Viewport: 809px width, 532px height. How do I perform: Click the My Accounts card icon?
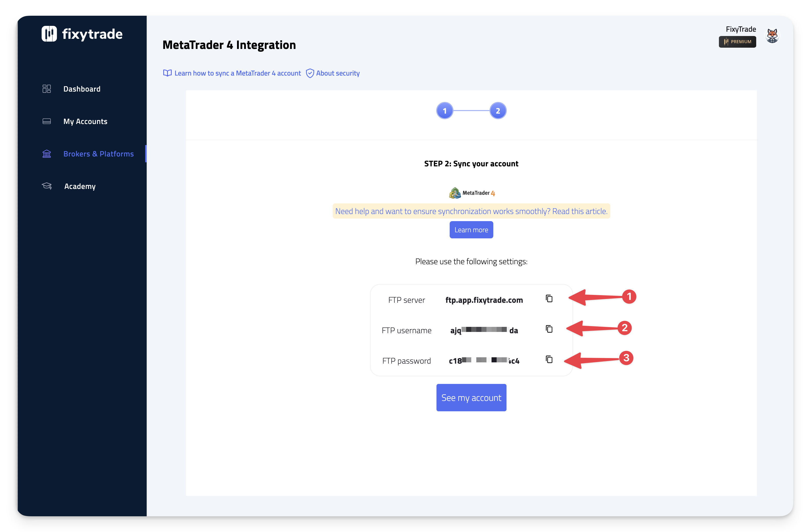click(x=47, y=121)
